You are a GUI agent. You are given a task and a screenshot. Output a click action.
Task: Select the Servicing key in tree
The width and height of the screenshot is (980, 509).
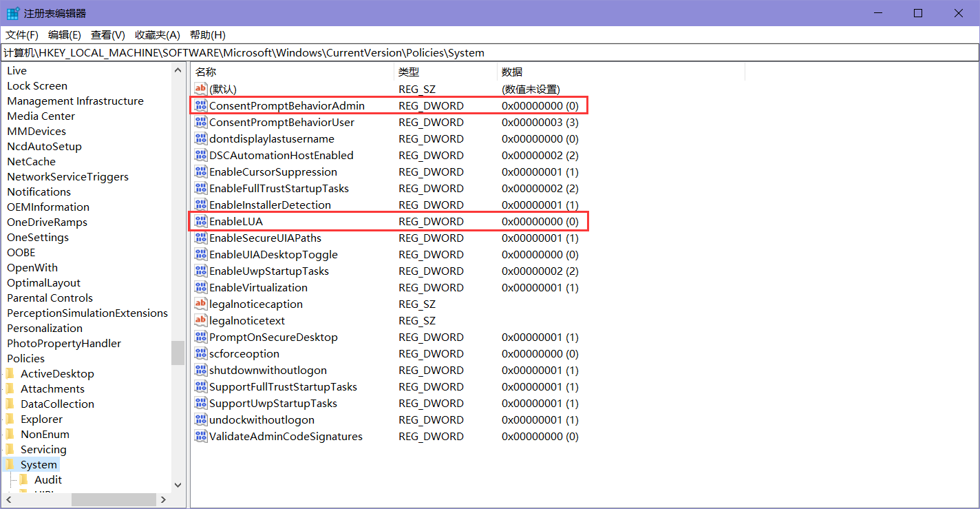pyautogui.click(x=43, y=450)
